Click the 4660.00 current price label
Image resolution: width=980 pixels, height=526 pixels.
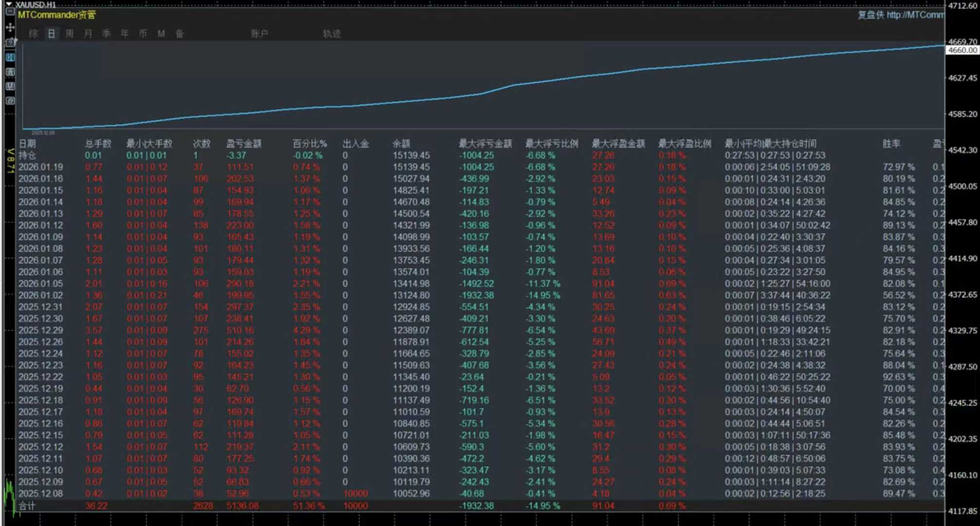(x=962, y=50)
